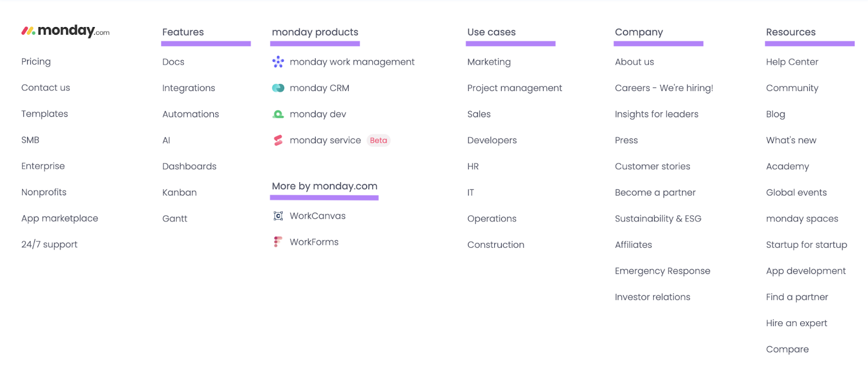The height and width of the screenshot is (383, 868).
Task: Open the monday service icon
Action: coord(277,140)
